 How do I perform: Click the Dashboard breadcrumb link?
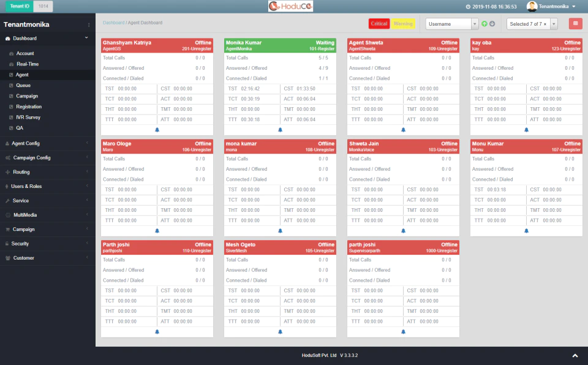click(x=114, y=23)
